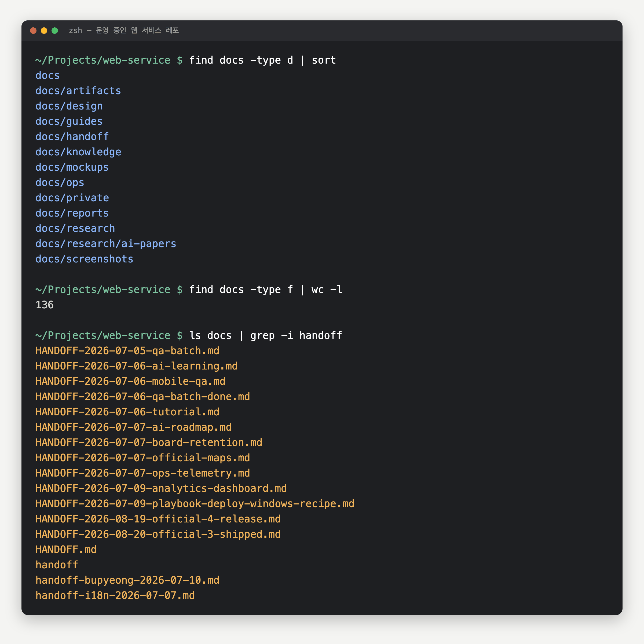Select HANDOFF-2026-07-07-official-maps.md
Image resolution: width=644 pixels, height=644 pixels.
click(143, 458)
